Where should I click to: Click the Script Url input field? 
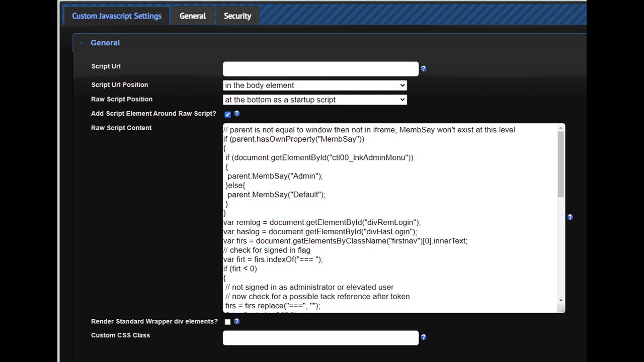(320, 69)
